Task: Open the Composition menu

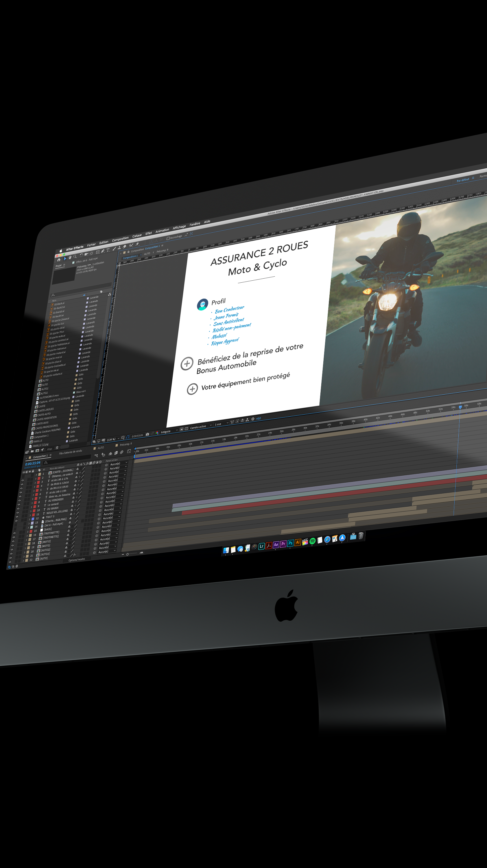Action: tap(120, 239)
